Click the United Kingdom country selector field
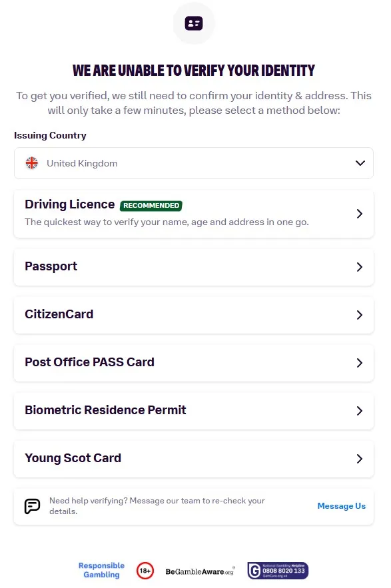This screenshot has height=588, width=391. (194, 162)
